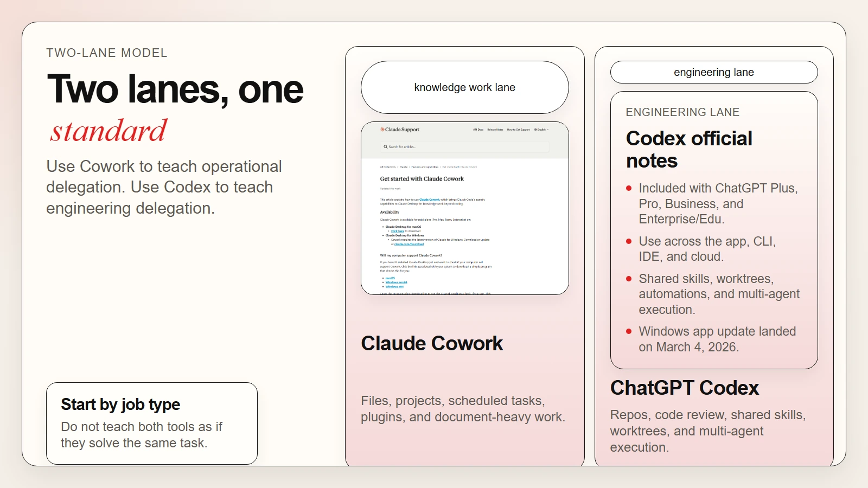Go to All Collections breadcrumb
This screenshot has height=488, width=868.
tap(388, 167)
